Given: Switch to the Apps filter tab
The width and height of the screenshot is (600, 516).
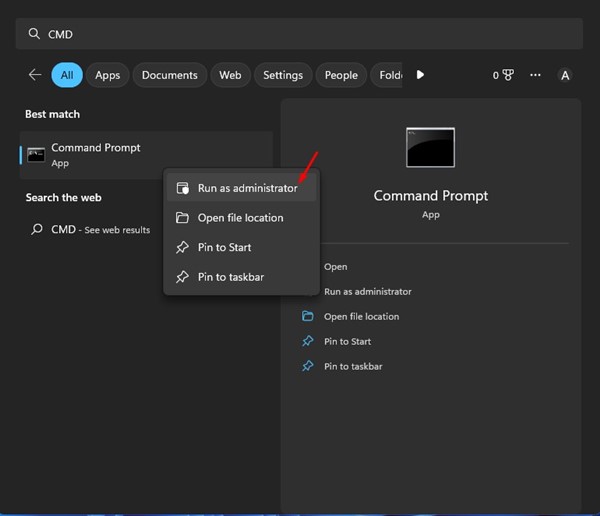Looking at the screenshot, I should (108, 75).
